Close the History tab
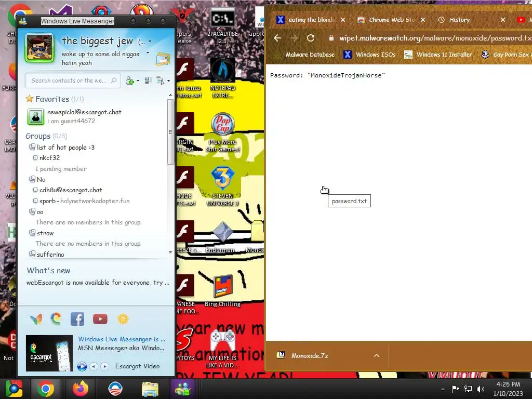Screen dimensions: 532x399 503,20
